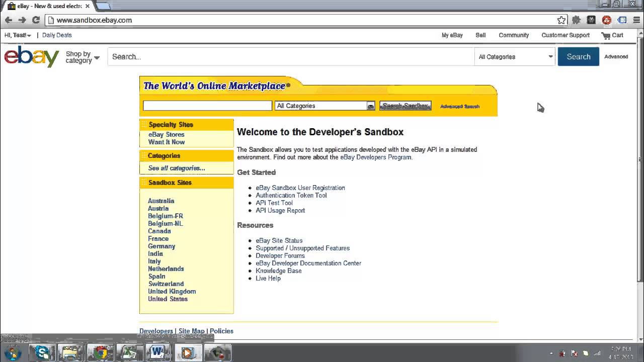Click the network signal tray icon

pyautogui.click(x=597, y=353)
